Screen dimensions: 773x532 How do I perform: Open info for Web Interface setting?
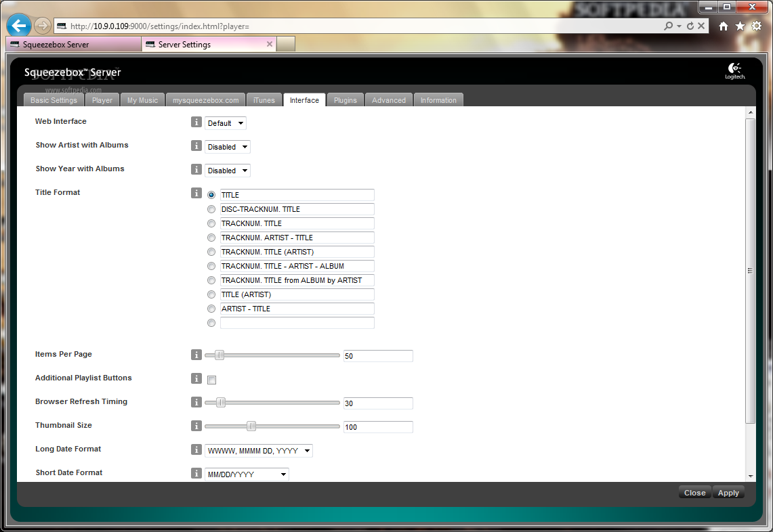[196, 122]
